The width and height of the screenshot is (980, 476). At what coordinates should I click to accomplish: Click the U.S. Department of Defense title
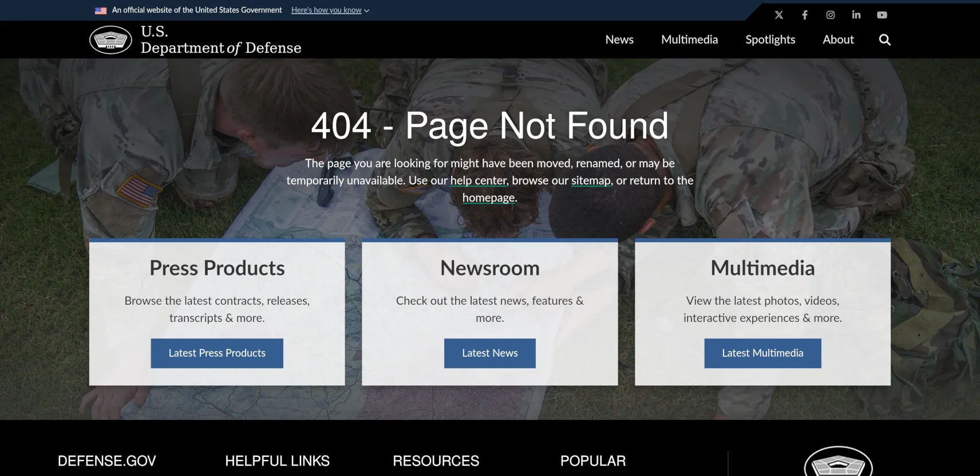tap(221, 40)
